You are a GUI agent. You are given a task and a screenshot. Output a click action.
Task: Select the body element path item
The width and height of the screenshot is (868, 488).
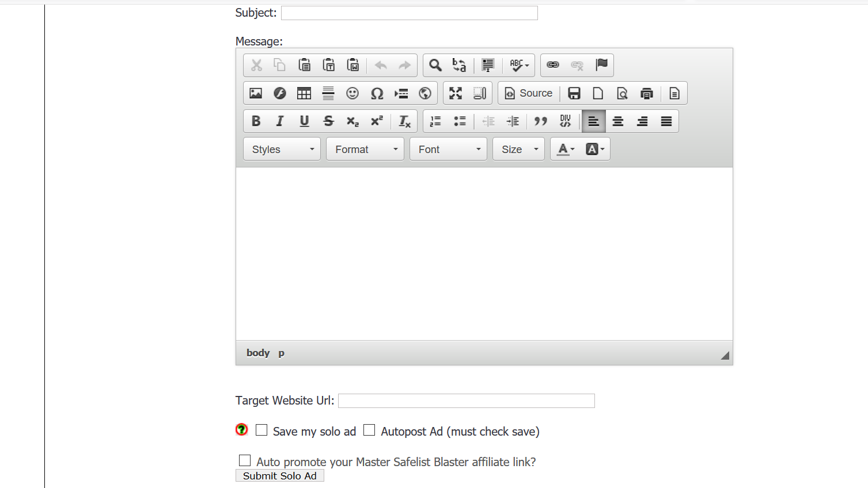pos(258,353)
